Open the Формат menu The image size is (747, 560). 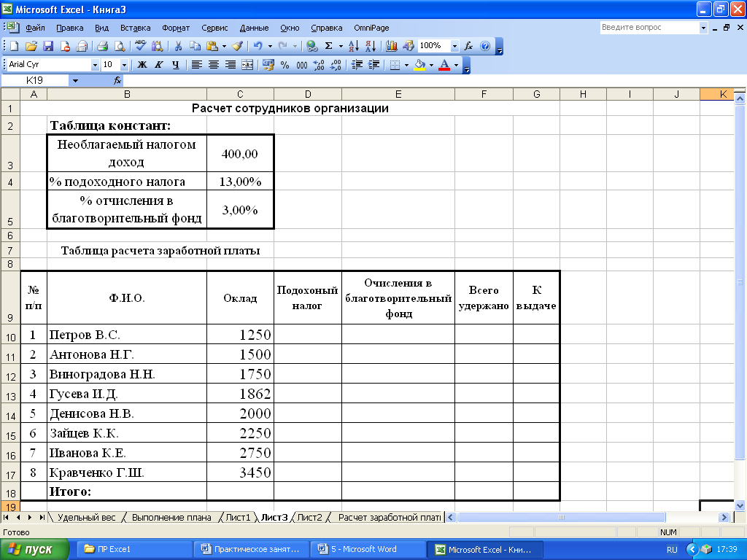click(176, 28)
